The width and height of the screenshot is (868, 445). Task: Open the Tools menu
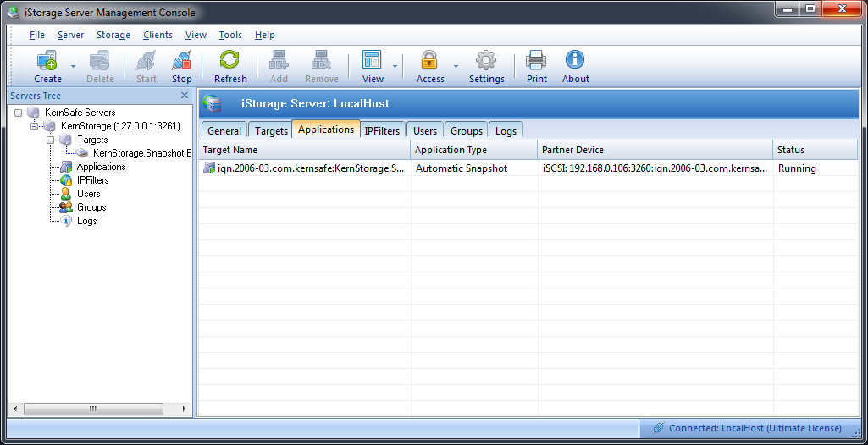pyautogui.click(x=230, y=35)
